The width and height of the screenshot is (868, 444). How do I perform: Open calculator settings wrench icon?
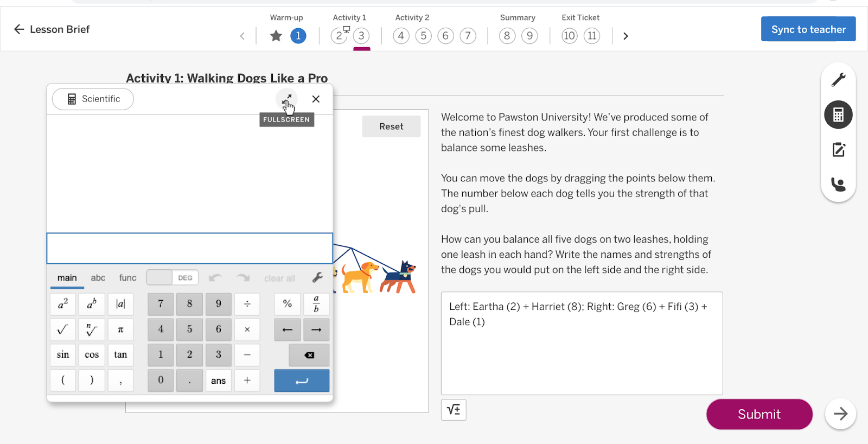click(318, 278)
